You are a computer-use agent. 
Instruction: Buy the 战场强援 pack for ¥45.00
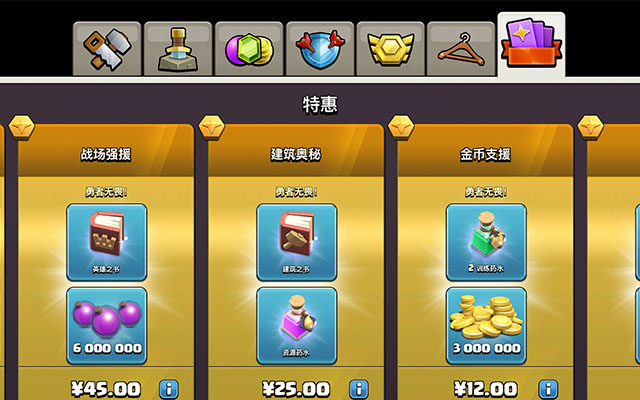tap(106, 389)
